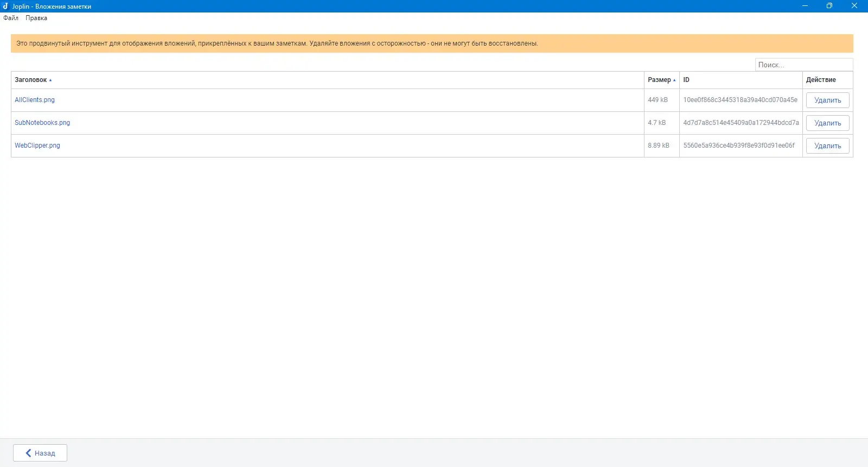Go back with the Назад button
Viewport: 868px width, 467px height.
(x=40, y=453)
